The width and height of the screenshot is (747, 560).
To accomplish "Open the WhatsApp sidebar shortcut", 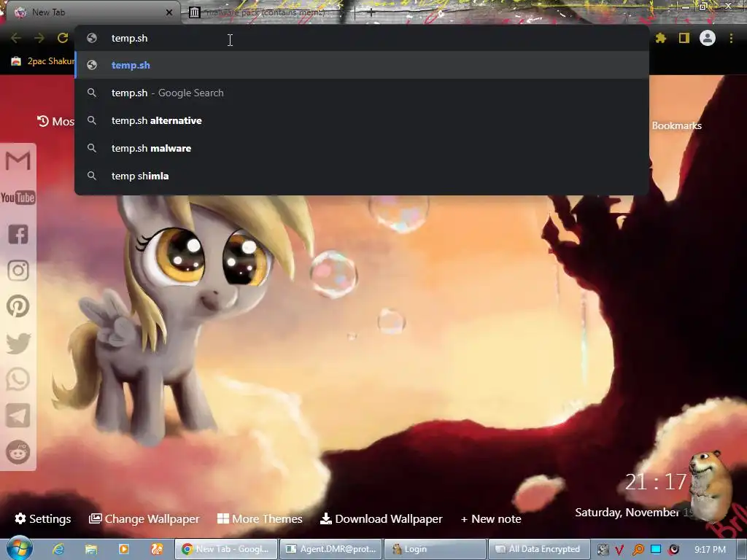I will 18,379.
